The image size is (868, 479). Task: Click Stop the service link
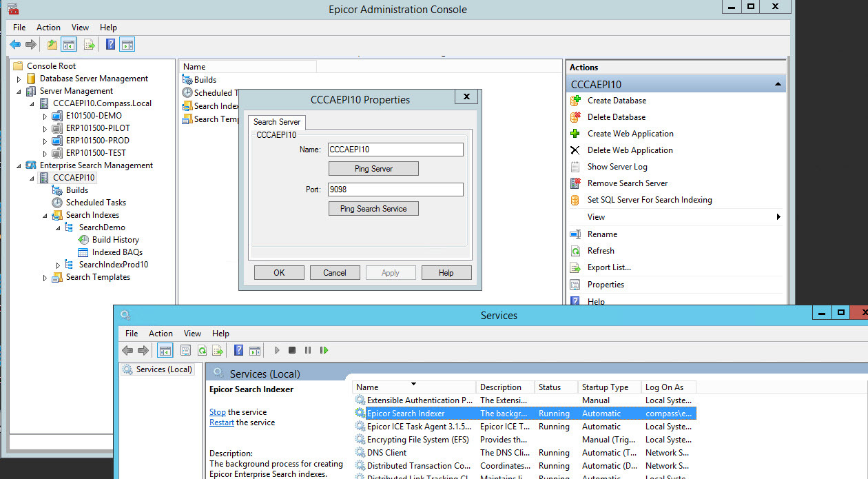pos(218,412)
